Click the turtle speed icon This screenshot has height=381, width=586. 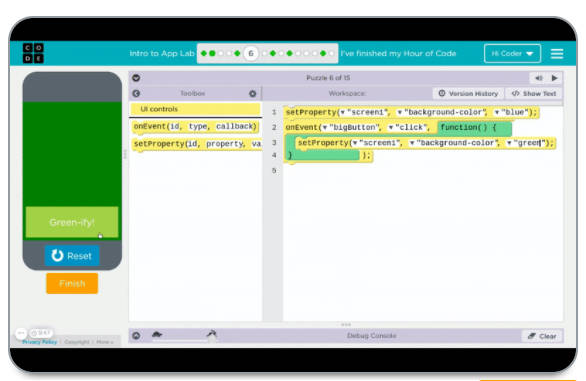[x=157, y=335]
